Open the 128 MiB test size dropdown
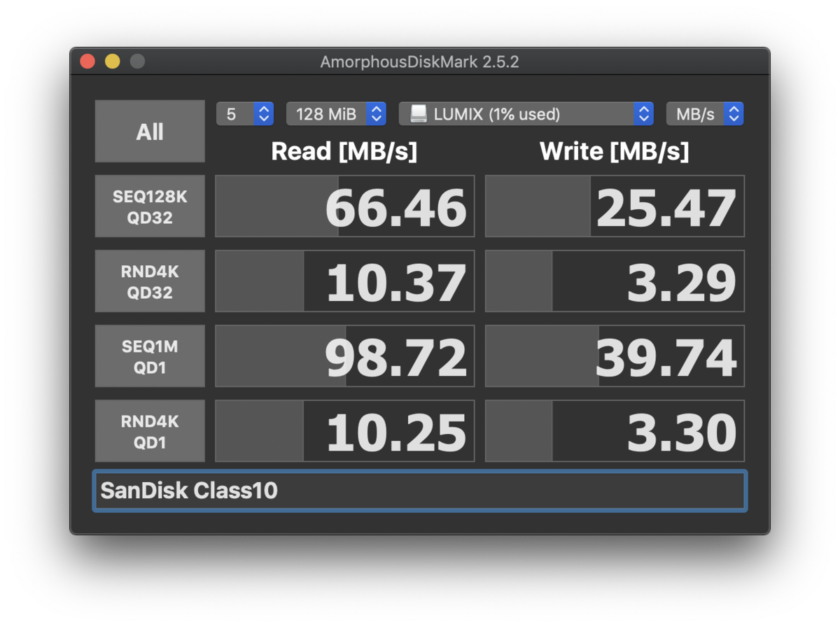The height and width of the screenshot is (627, 840). [x=336, y=113]
